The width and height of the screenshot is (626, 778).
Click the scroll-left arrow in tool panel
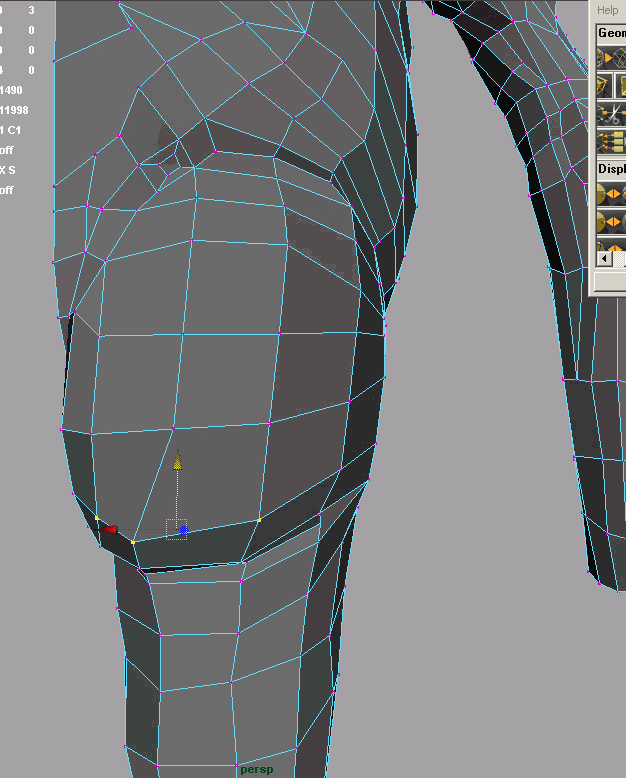pyautogui.click(x=604, y=259)
